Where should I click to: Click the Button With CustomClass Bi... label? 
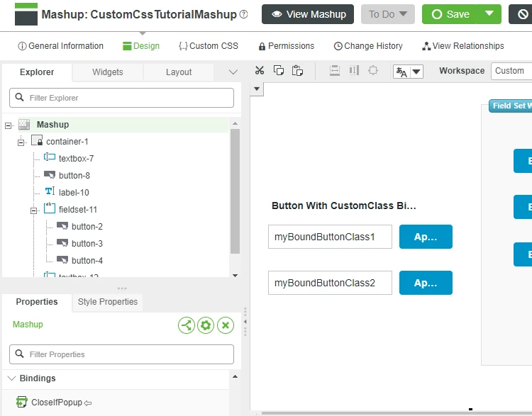point(344,206)
